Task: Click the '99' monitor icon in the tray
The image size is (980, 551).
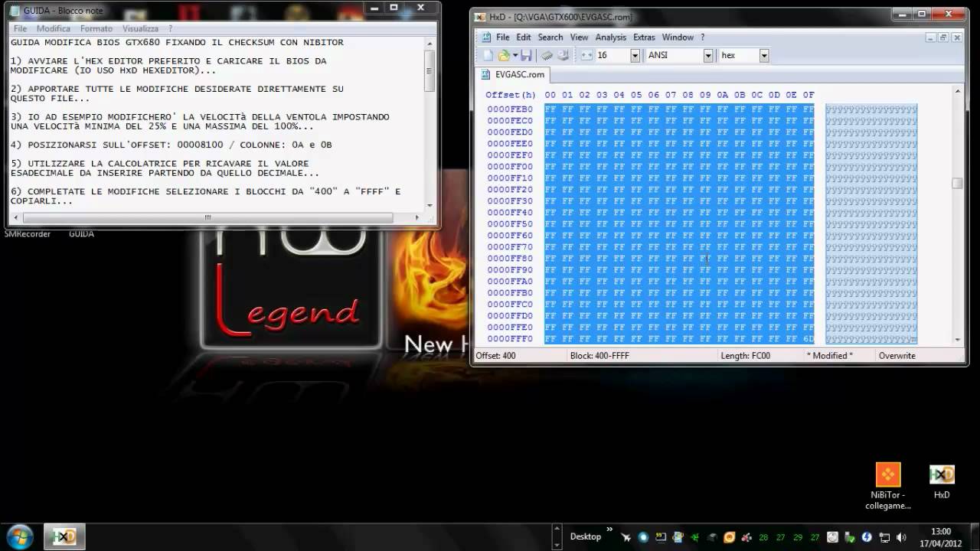Action: [x=661, y=537]
